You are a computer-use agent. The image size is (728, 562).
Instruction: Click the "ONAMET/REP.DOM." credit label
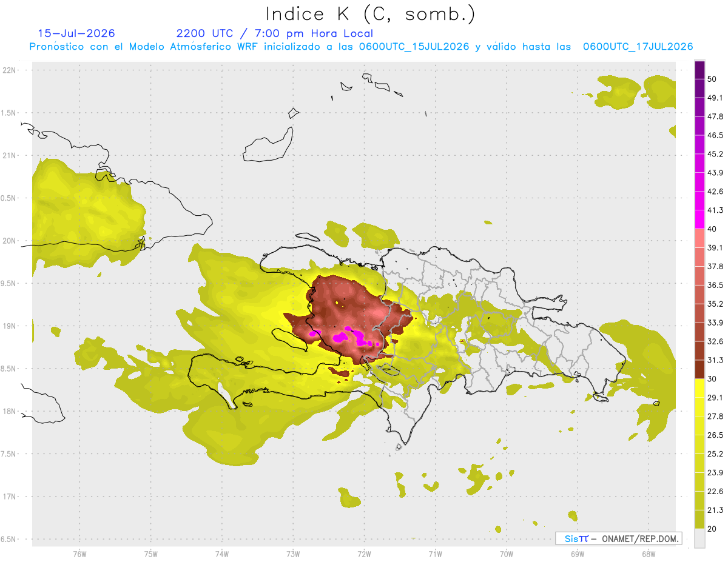pyautogui.click(x=639, y=538)
